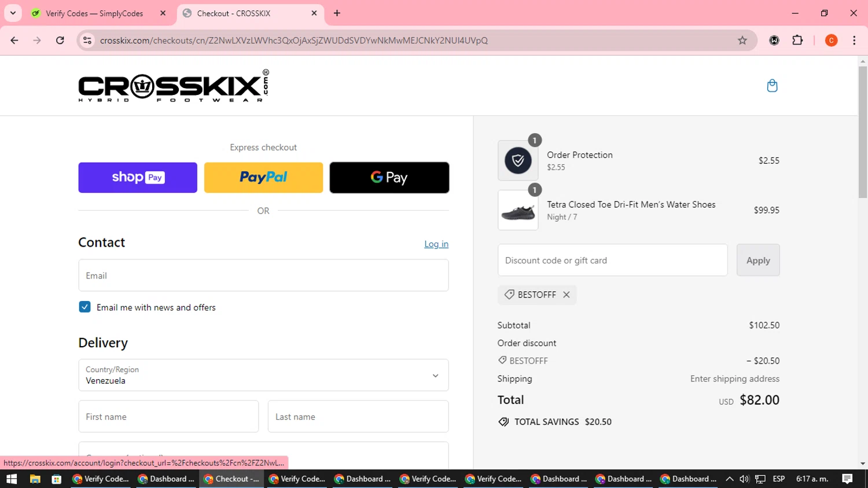The width and height of the screenshot is (868, 488).
Task: Open the volume control in tray
Action: click(x=744, y=479)
